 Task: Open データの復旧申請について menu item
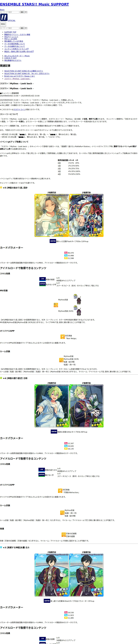(x=15, y=44)
